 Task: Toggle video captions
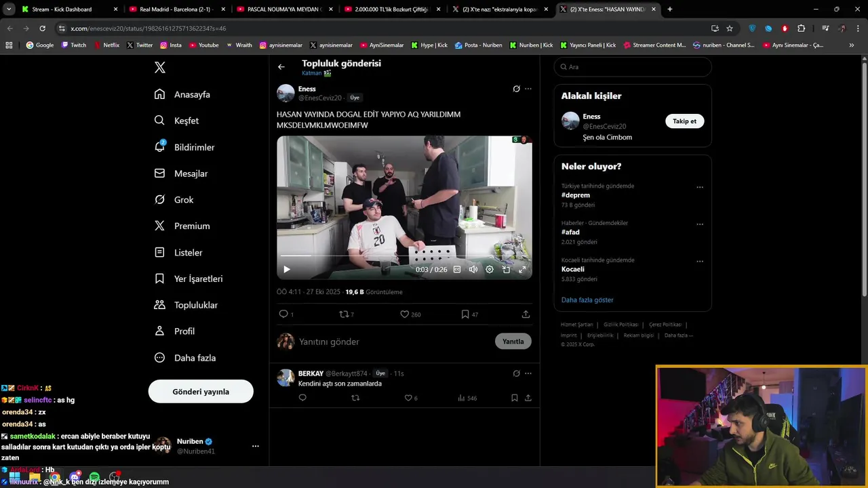click(457, 269)
